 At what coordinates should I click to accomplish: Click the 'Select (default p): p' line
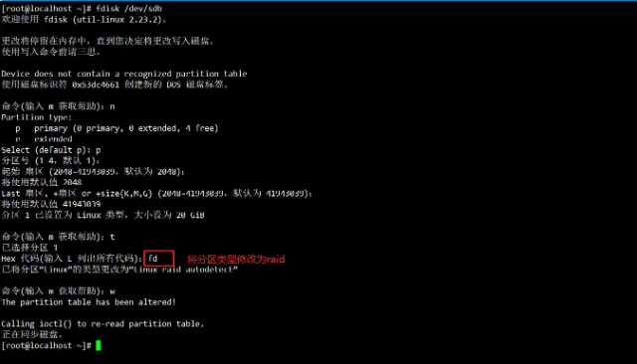pos(51,150)
